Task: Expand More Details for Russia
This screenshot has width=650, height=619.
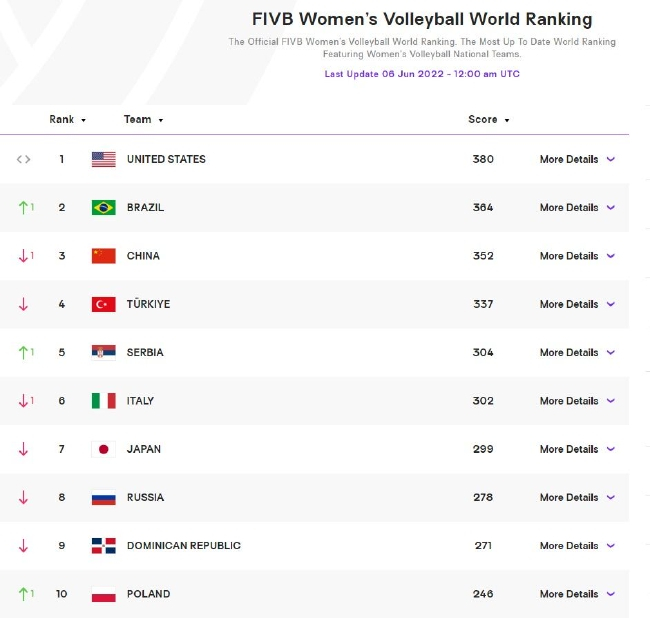Action: tap(577, 498)
